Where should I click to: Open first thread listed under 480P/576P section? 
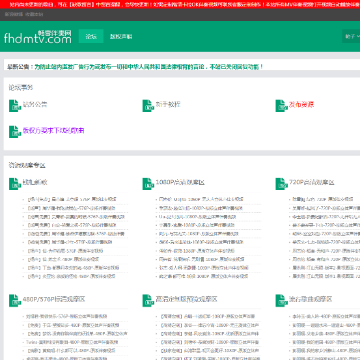coord(67,316)
